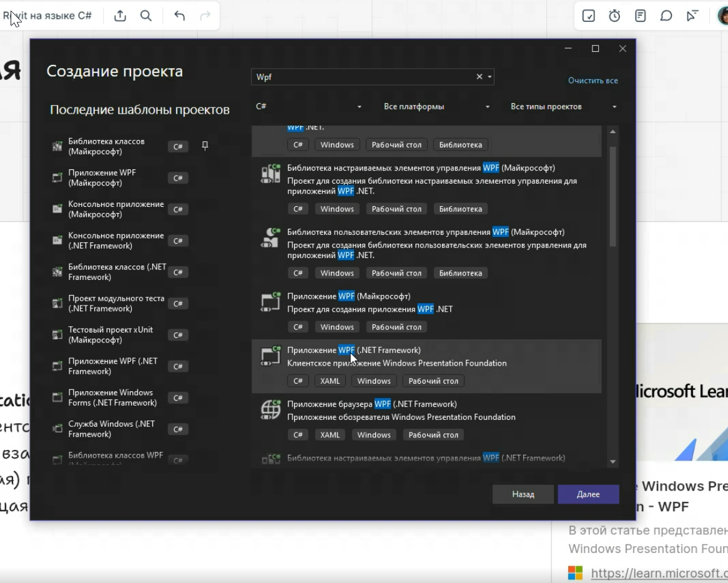Select the Приложение WPF (.NET Framework) template title

[354, 350]
